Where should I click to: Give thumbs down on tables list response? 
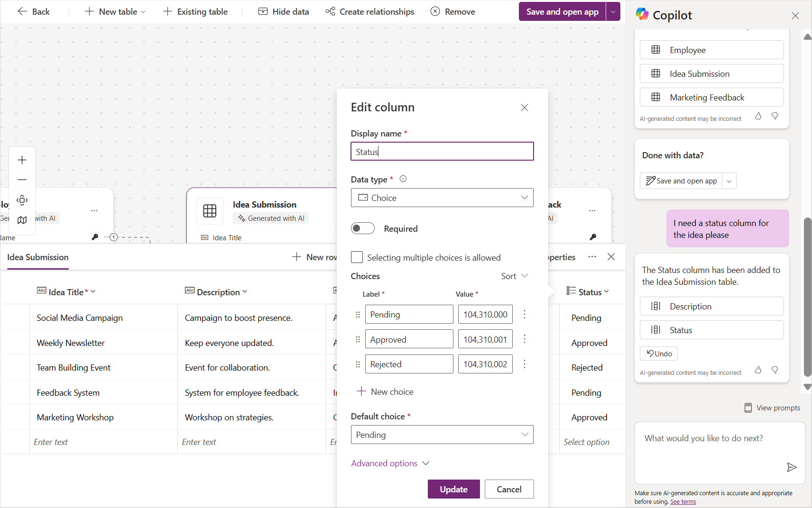775,116
